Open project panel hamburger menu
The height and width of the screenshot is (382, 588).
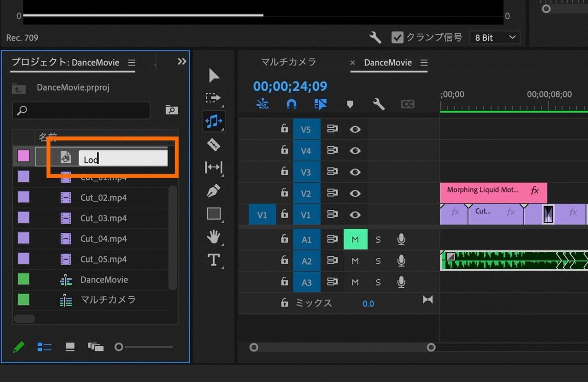tap(132, 63)
